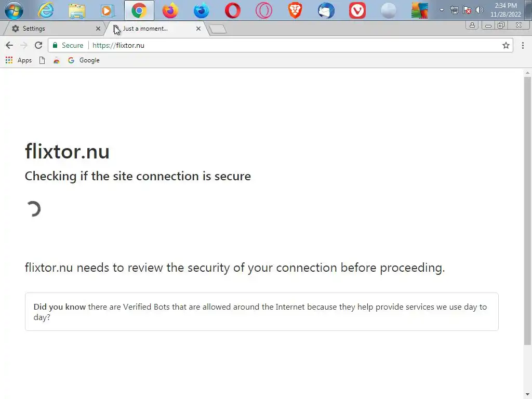Open the clock showing 2:34 PM
The height and width of the screenshot is (399, 532).
[506, 10]
